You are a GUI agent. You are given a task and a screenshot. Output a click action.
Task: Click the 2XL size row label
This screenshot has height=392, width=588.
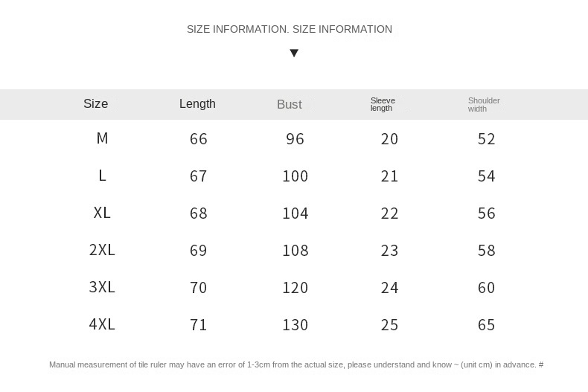point(102,250)
